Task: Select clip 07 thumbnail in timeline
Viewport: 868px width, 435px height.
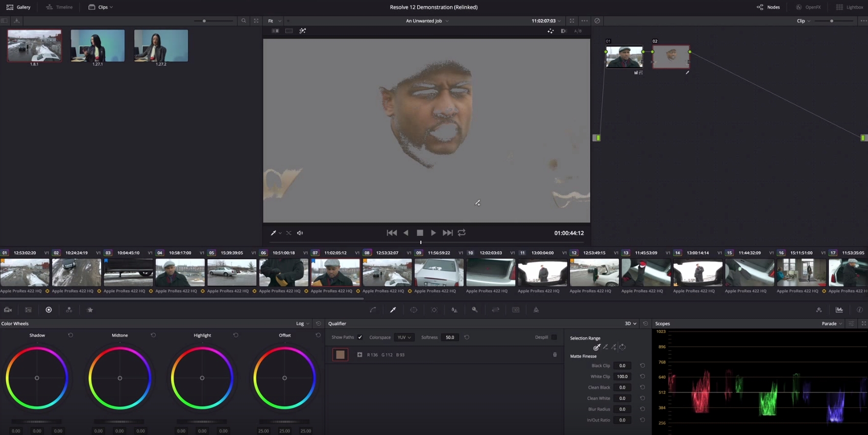Action: [x=335, y=272]
